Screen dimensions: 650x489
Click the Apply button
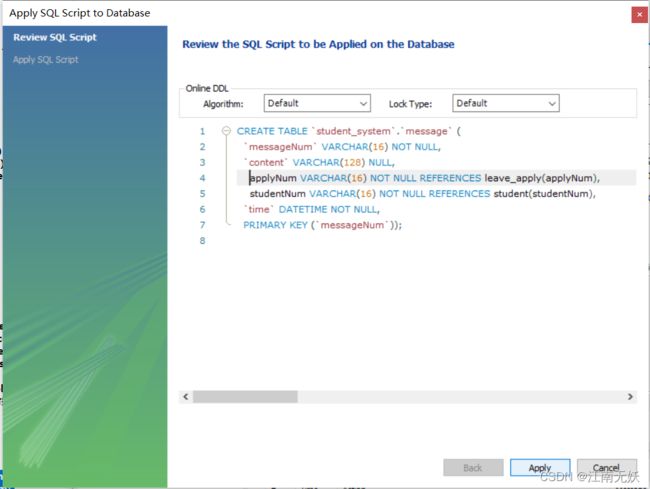[x=540, y=468]
